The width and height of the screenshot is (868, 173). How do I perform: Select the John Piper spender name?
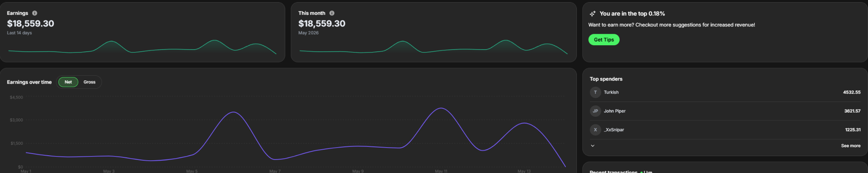pyautogui.click(x=615, y=111)
